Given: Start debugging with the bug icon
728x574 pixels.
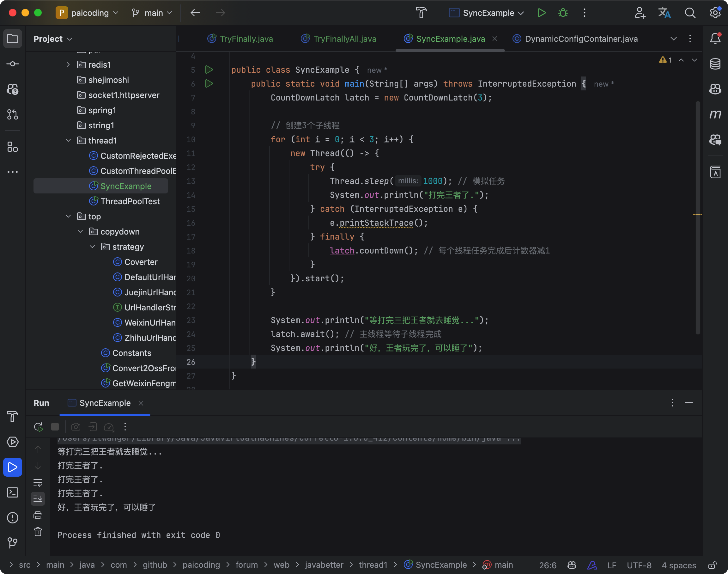Looking at the screenshot, I should (563, 13).
